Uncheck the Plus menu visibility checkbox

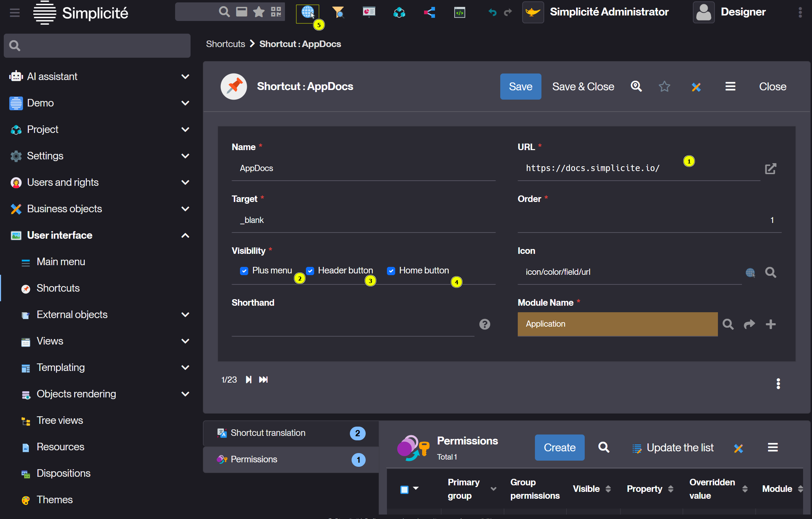(244, 271)
